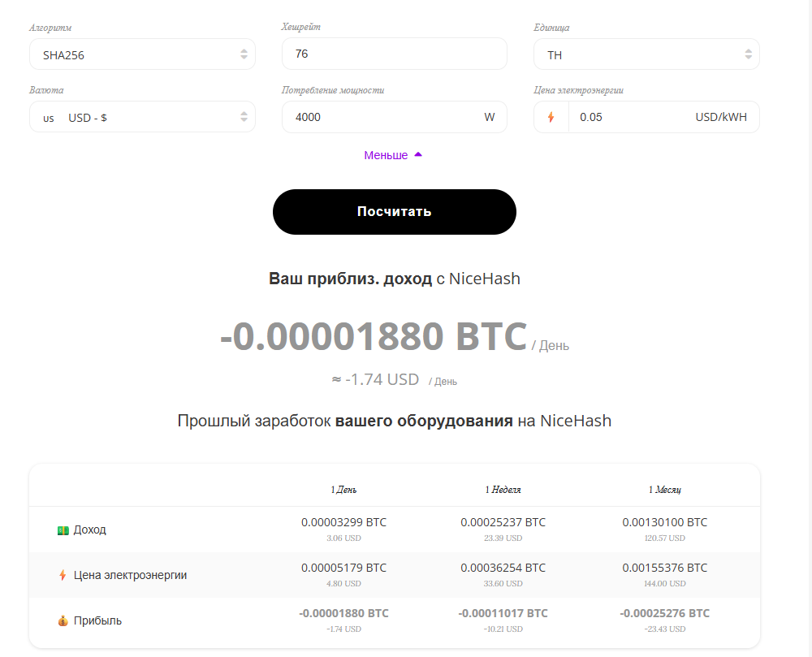Open the Алгоритм SHA256 dropdown
The width and height of the screenshot is (812, 657).
point(142,55)
